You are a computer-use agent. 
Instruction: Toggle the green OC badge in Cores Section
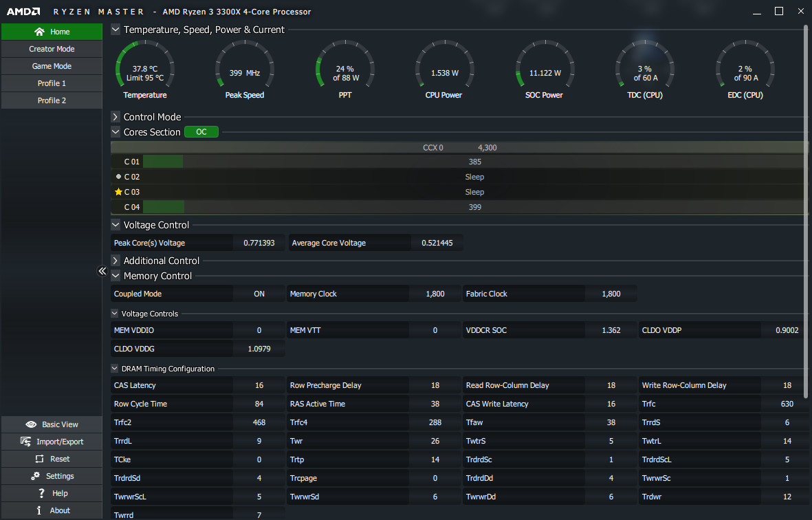201,132
